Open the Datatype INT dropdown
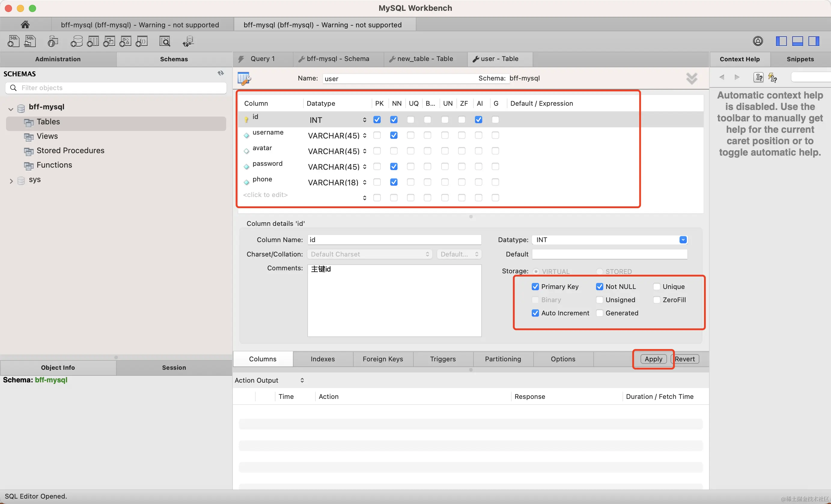Viewport: 831px width, 504px height. click(x=683, y=240)
